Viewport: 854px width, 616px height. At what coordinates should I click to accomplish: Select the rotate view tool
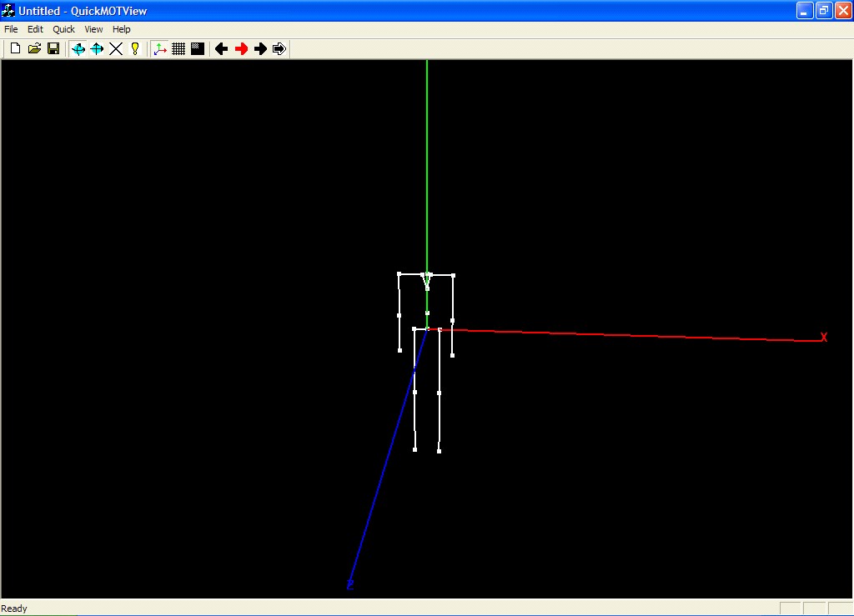click(x=78, y=49)
